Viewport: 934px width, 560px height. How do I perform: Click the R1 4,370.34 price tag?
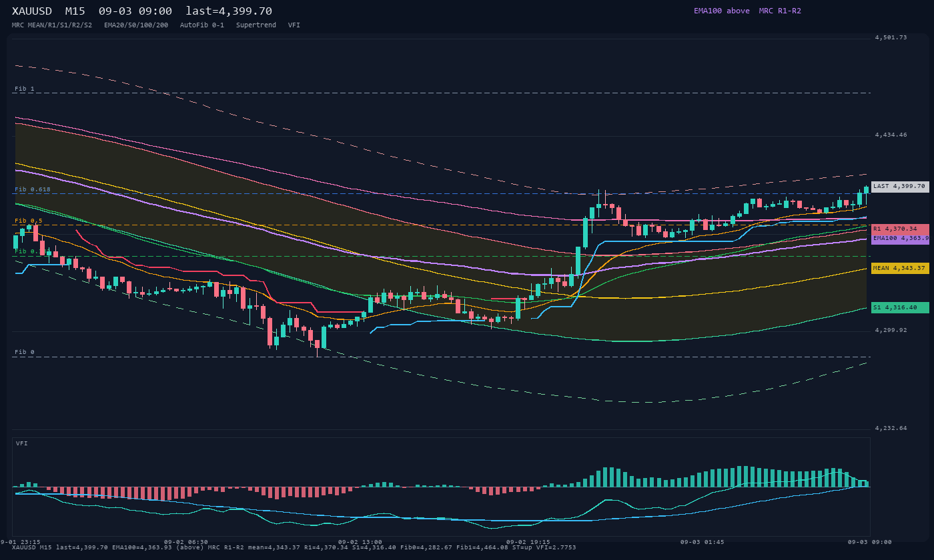[x=900, y=229]
